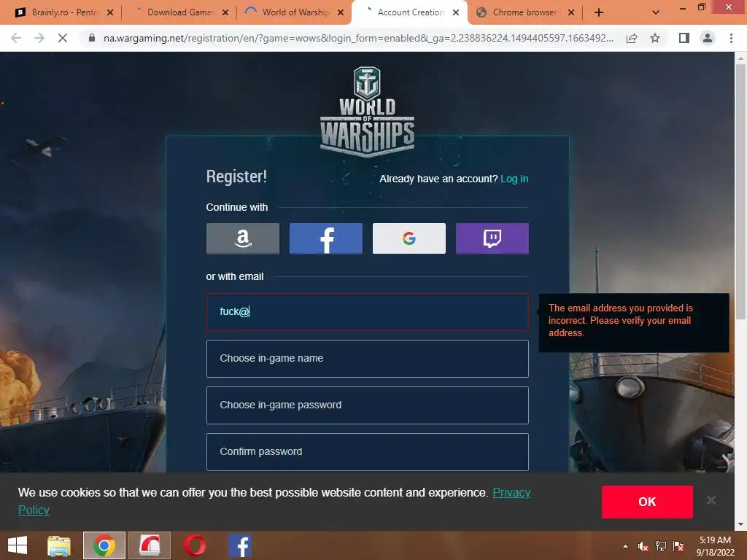Go forward in browser history

(39, 38)
